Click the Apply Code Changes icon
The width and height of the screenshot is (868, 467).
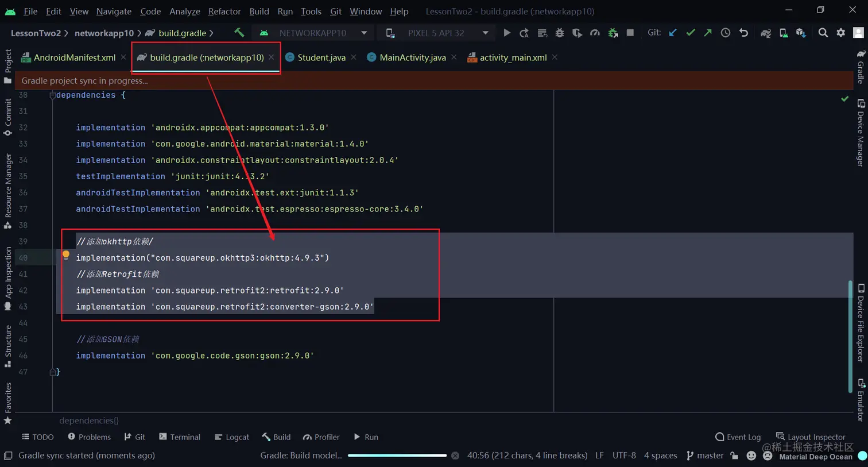coord(542,33)
